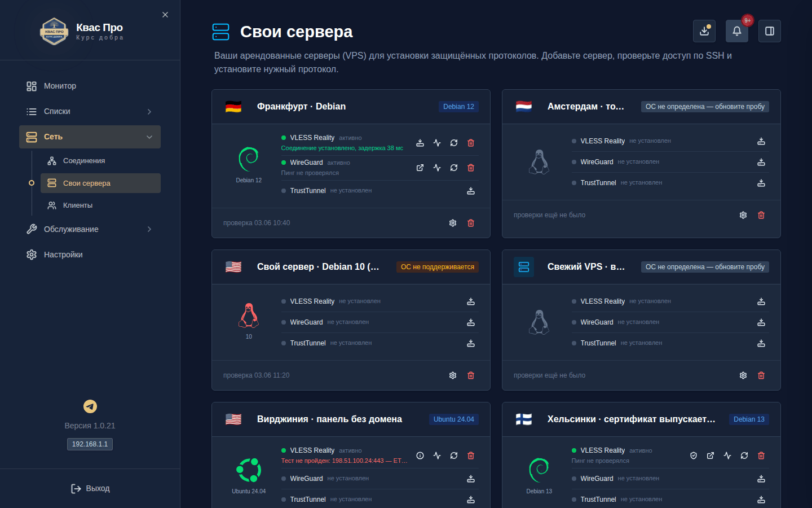Expand the Списки menu section

90,112
